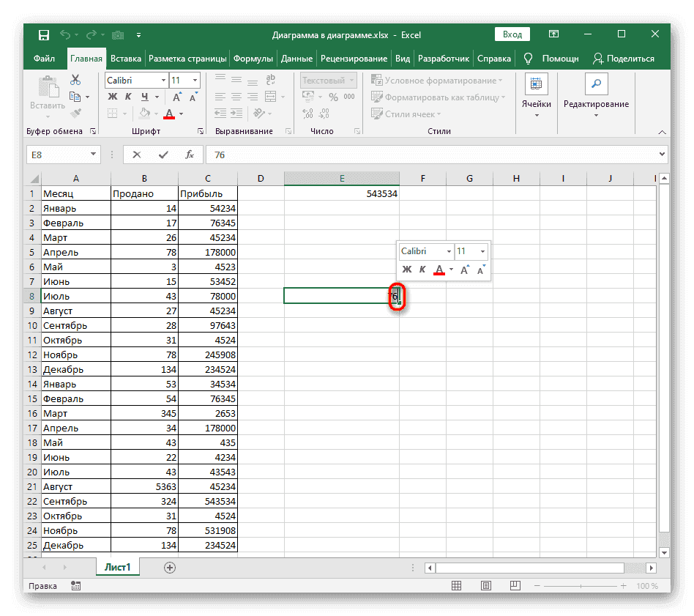694x616 pixels.
Task: Confirm the cell entry with the checkmark icon
Action: pos(163,155)
